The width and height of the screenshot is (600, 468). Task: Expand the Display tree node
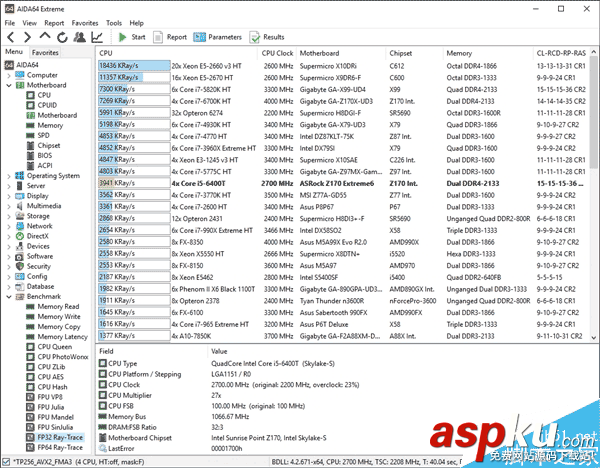coord(9,196)
